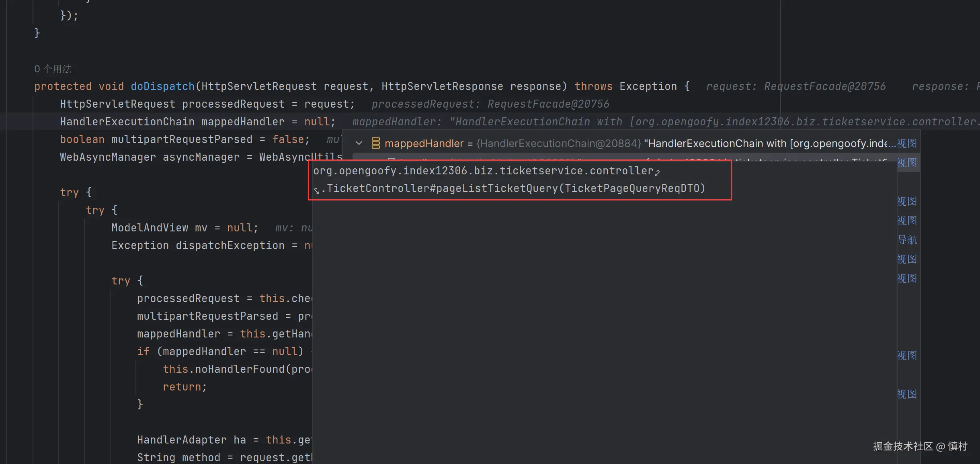Click the mappedHandler variable name in popup
The width and height of the screenshot is (980, 464).
click(x=424, y=143)
